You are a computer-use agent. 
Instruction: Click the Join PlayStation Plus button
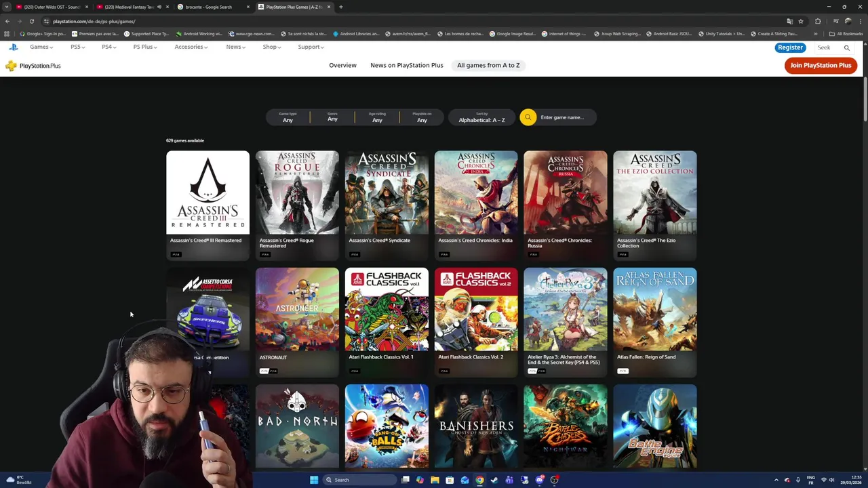(821, 65)
